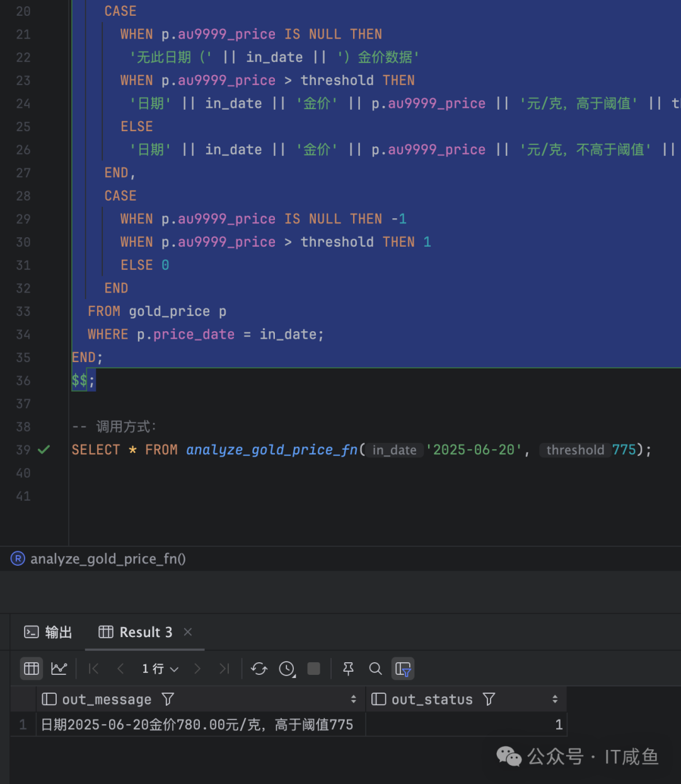This screenshot has height=784, width=681.
Task: Click line number 33 in gutter
Action: 23,312
